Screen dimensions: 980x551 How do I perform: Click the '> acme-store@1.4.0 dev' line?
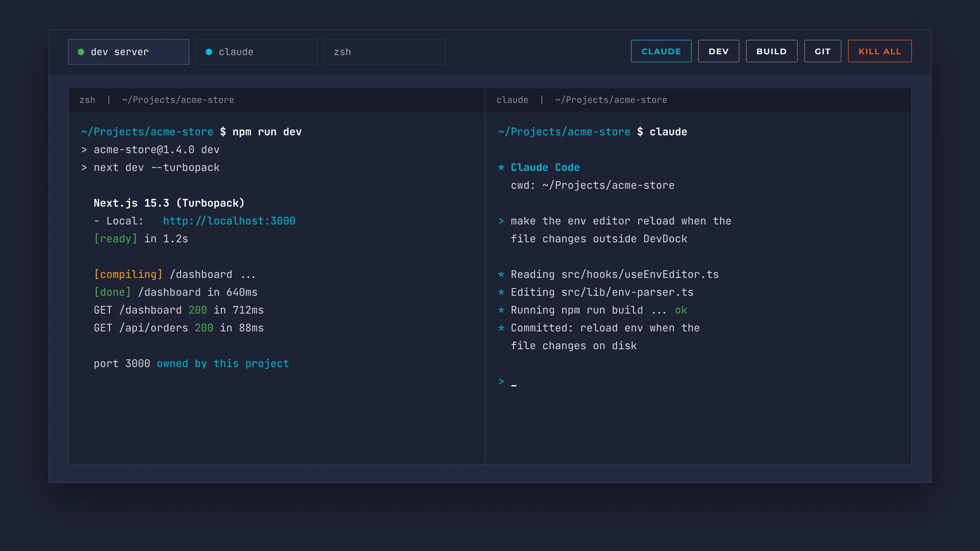[150, 150]
